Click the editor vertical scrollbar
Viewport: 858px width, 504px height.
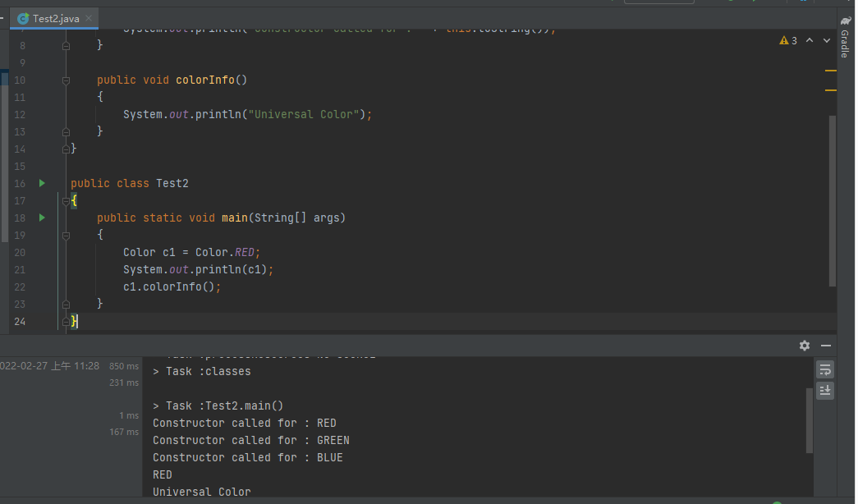pos(833,200)
